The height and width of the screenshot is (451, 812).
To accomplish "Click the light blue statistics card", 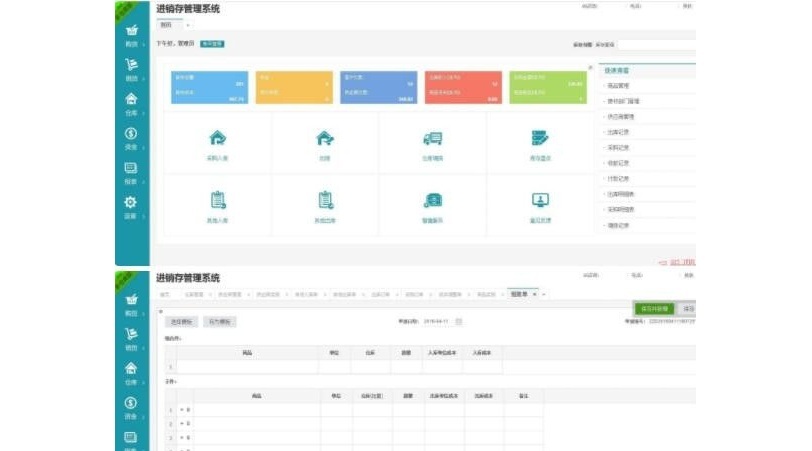I will (x=210, y=88).
